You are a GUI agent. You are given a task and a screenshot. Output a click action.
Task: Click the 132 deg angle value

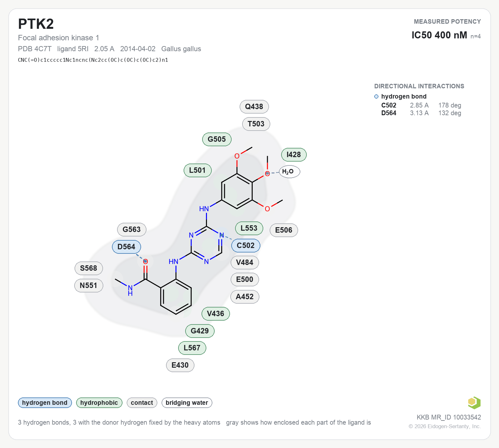click(450, 113)
